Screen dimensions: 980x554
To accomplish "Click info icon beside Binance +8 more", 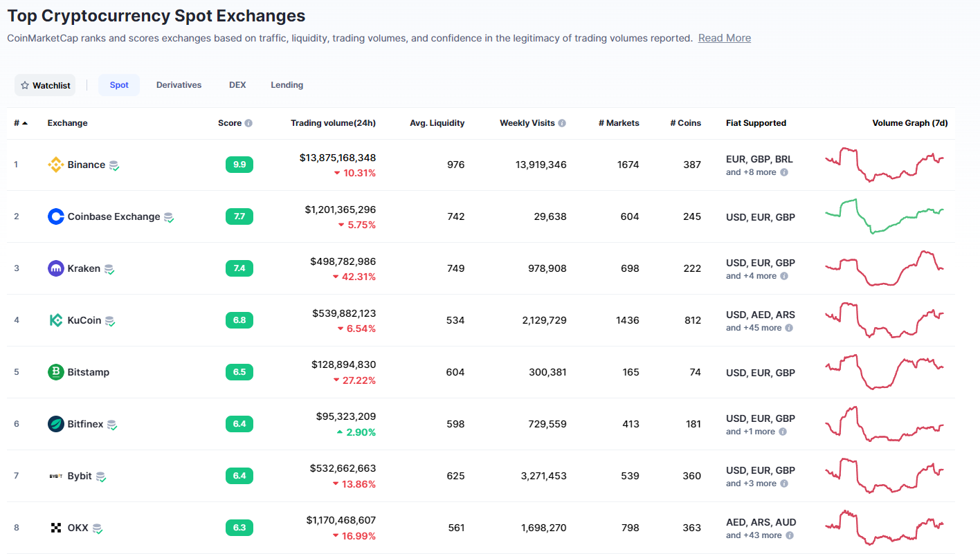I will (x=784, y=172).
